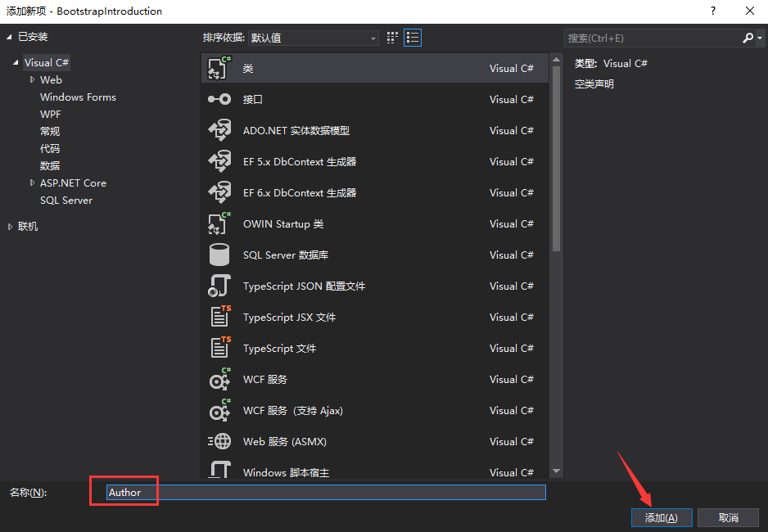Click the 类型: Visual C# text
The height and width of the screenshot is (532, 768).
coord(611,64)
